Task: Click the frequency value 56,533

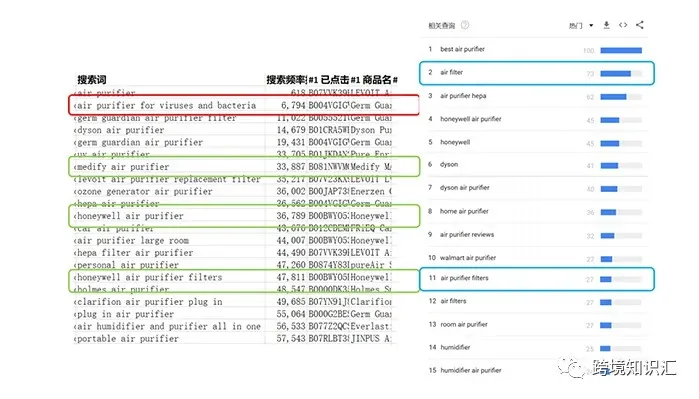Action: pos(291,326)
